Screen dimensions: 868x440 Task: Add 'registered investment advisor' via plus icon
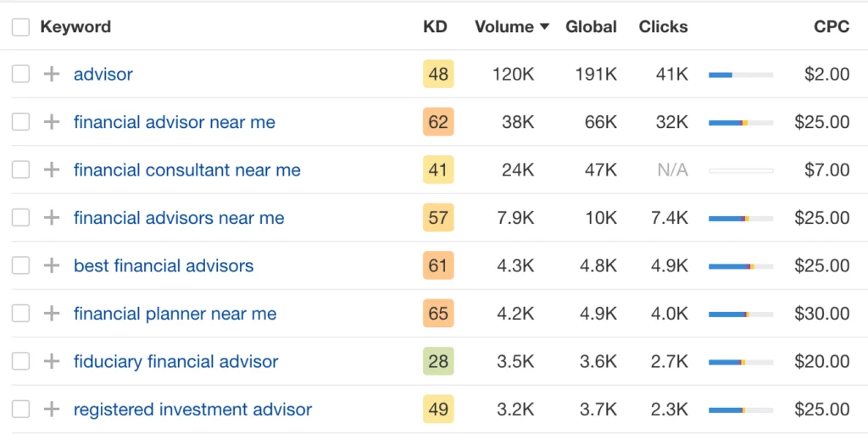[x=52, y=409]
